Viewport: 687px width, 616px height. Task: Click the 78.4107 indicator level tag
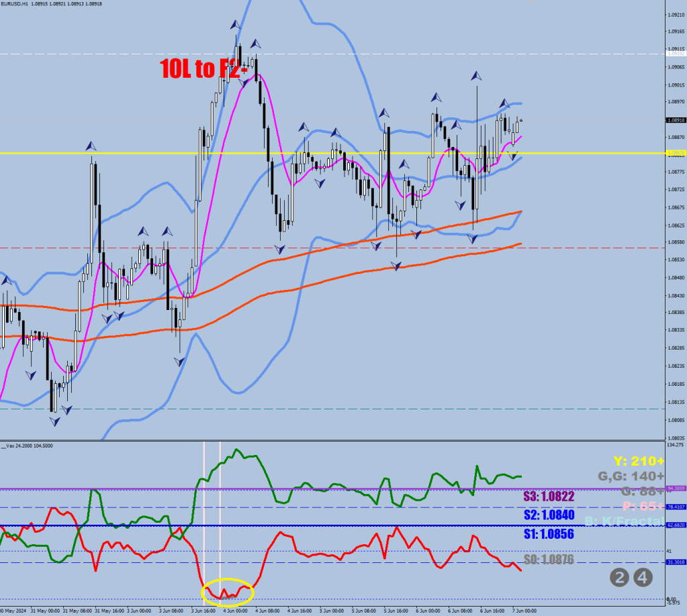pyautogui.click(x=675, y=507)
